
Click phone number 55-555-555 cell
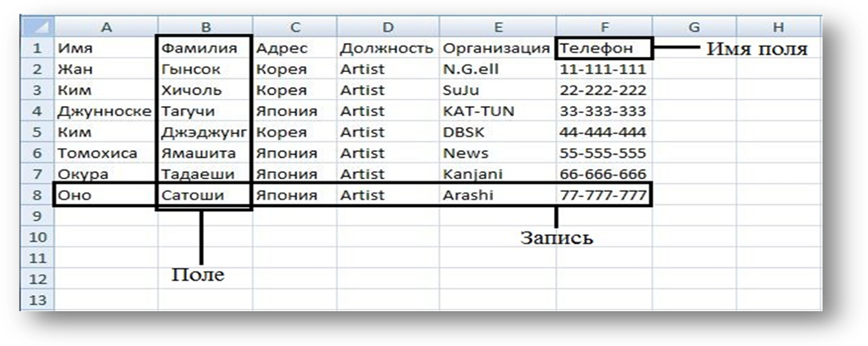tap(603, 153)
